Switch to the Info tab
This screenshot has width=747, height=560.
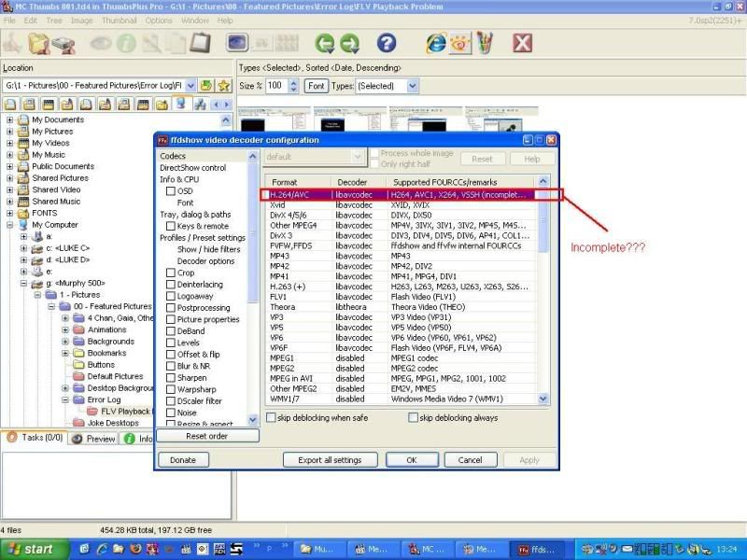(x=138, y=439)
